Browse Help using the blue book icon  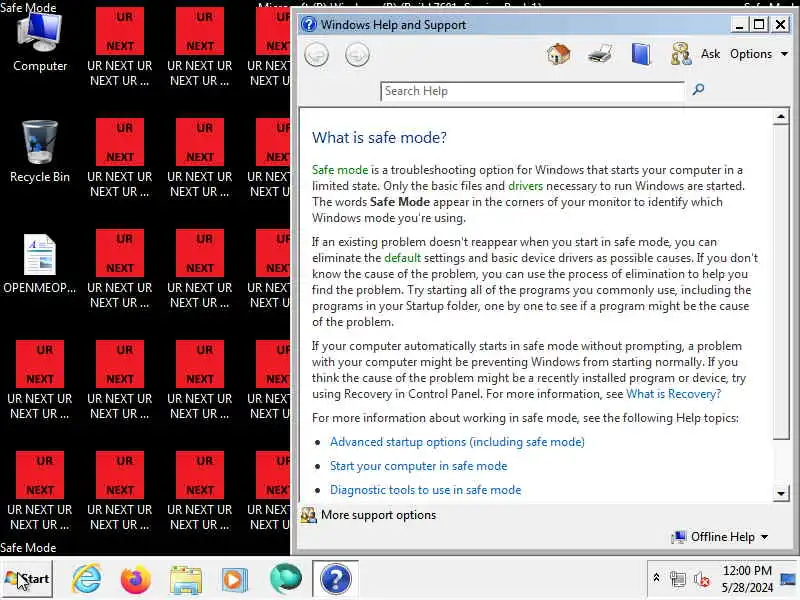[641, 54]
